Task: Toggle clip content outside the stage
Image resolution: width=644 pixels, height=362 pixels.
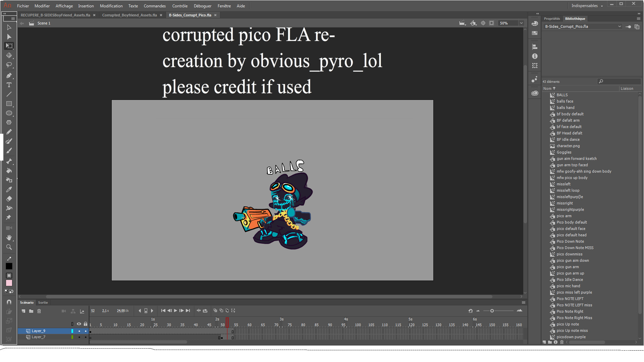Action: [492, 23]
